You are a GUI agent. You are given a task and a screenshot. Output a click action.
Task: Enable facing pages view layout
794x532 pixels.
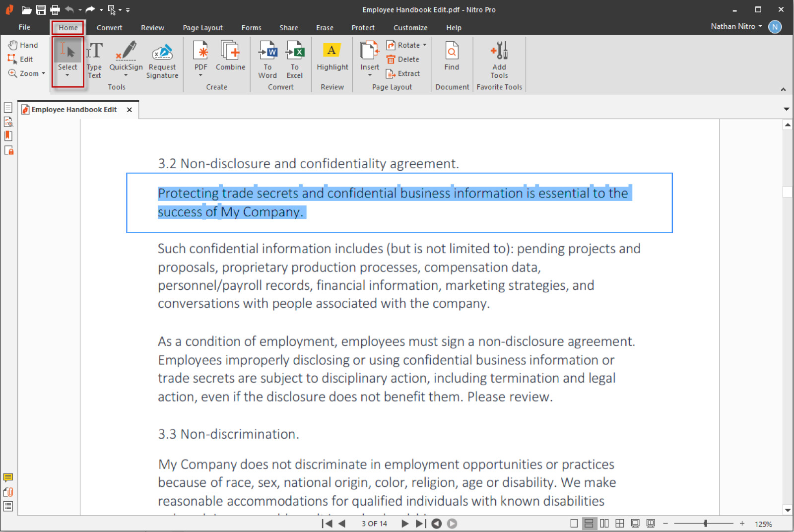pyautogui.click(x=604, y=524)
